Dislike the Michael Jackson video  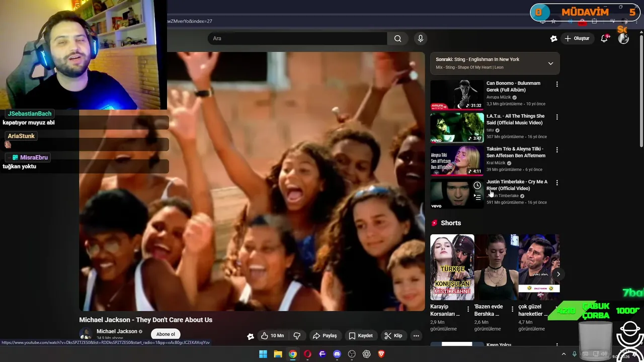coord(297,335)
